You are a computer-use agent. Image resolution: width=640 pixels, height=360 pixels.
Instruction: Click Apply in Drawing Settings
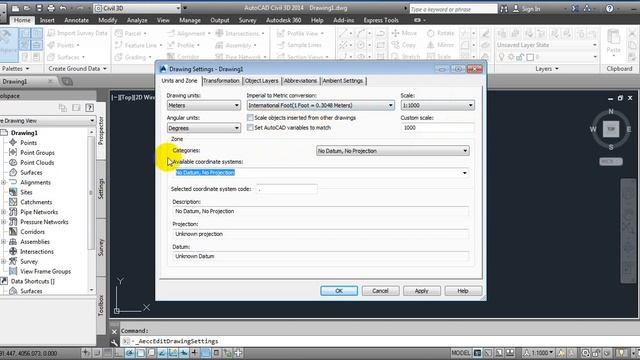tap(422, 291)
